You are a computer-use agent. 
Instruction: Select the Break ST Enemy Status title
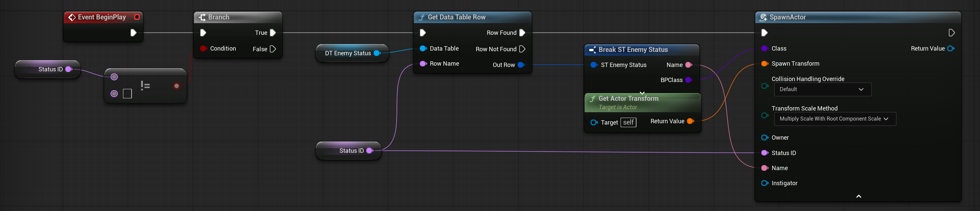pos(633,50)
